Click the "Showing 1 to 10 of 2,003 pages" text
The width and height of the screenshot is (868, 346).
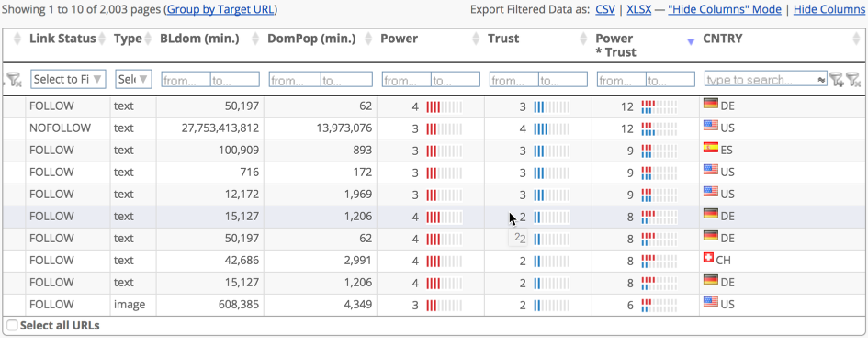click(83, 9)
